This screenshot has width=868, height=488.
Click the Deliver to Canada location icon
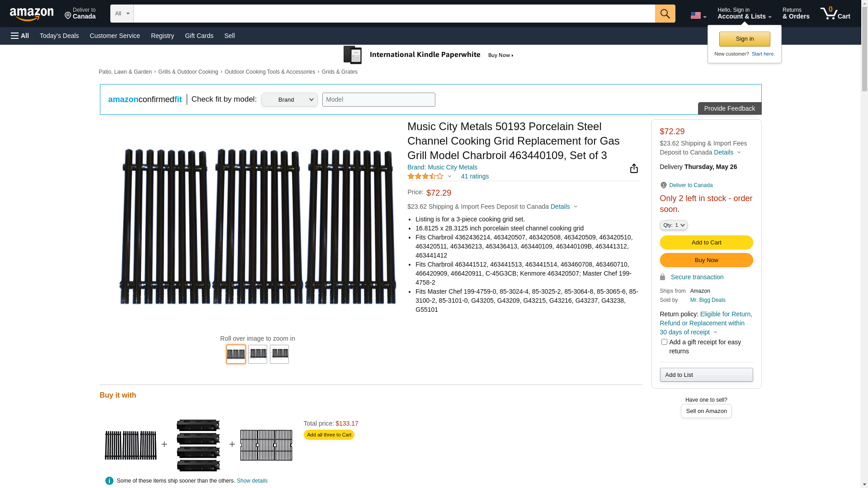[663, 185]
